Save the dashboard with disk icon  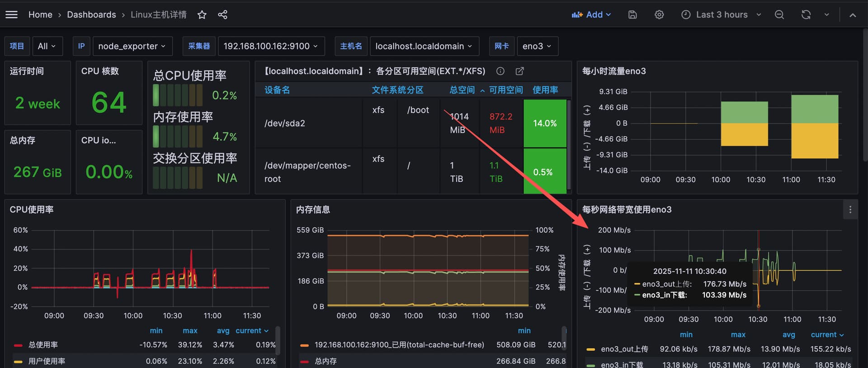click(632, 15)
